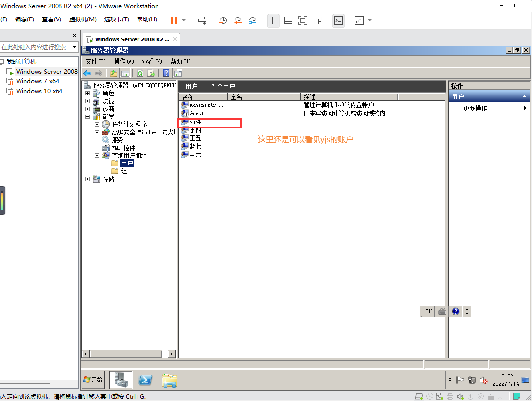Open the 编辑(E) menu in VMware

coord(24,19)
